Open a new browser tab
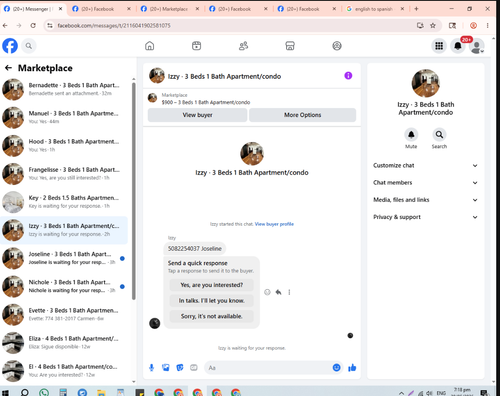The width and height of the screenshot is (500, 396). 416,9
